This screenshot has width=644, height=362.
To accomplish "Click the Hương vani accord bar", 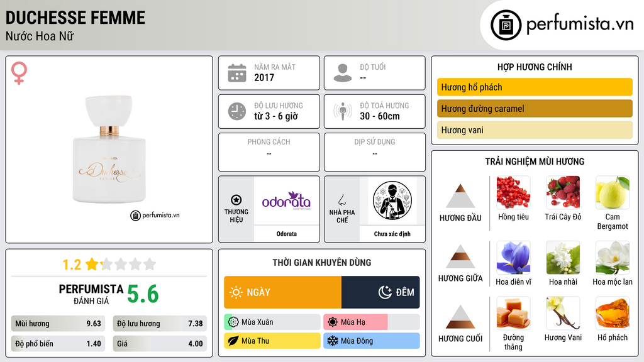I will [535, 129].
